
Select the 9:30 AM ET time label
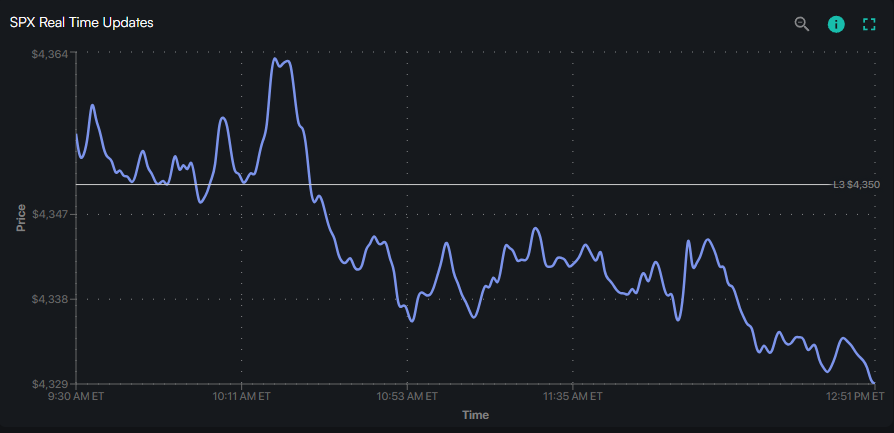tap(76, 396)
